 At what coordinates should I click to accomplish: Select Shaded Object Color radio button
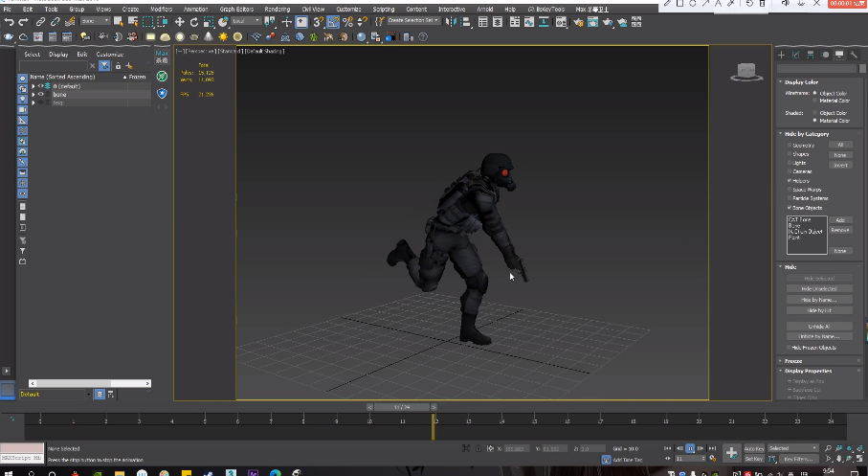pos(814,112)
